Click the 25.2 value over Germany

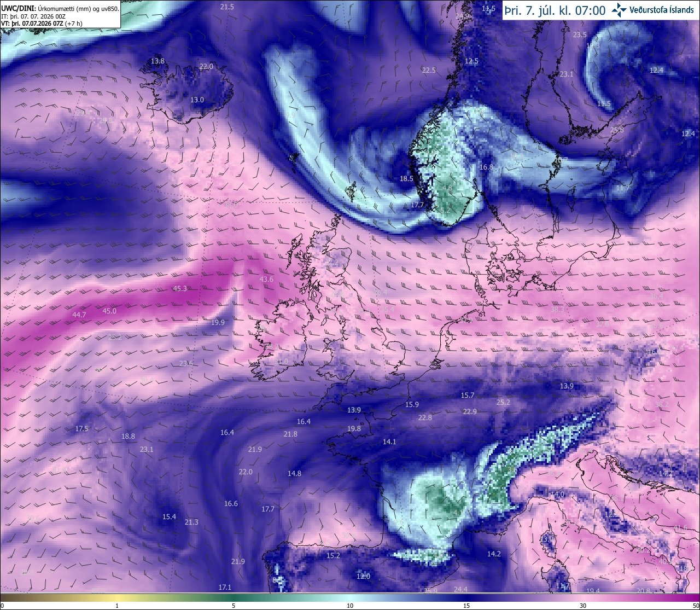point(503,402)
